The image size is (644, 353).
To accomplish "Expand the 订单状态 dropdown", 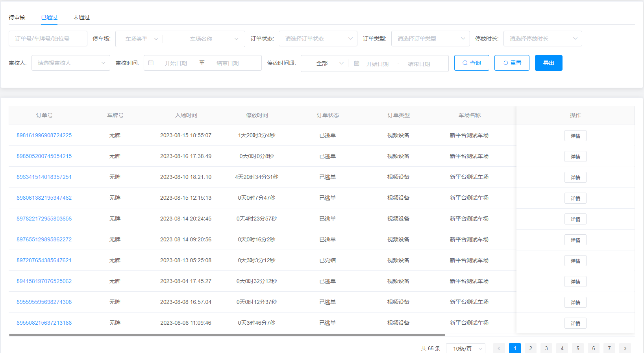I will (x=318, y=39).
